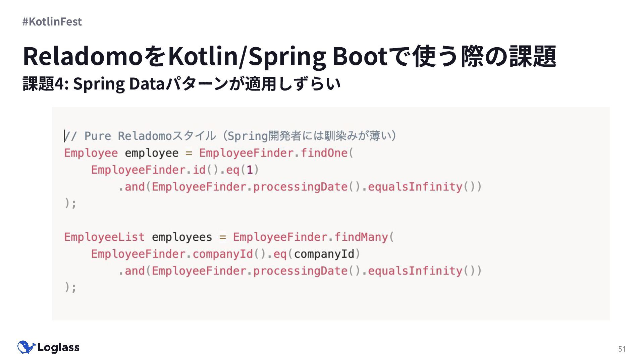Image resolution: width=644 pixels, height=362 pixels.
Task: Click the text cursor before the comment
Action: (64, 136)
